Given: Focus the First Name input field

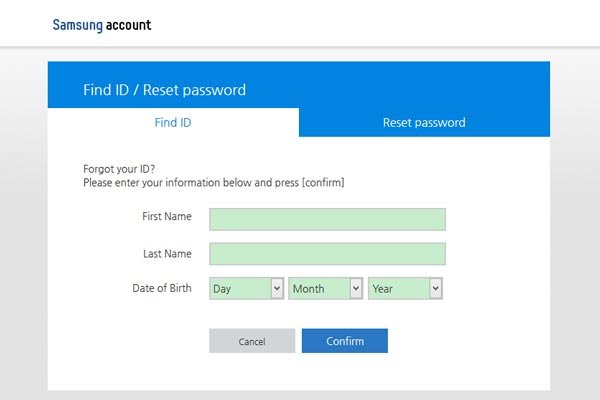Looking at the screenshot, I should tap(327, 219).
